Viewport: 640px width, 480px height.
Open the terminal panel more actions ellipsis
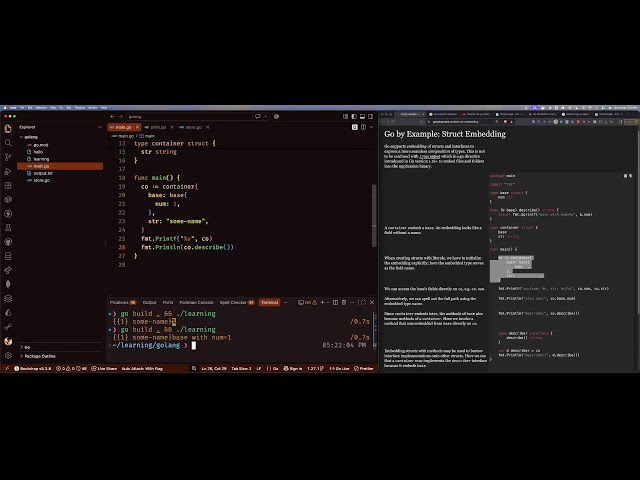click(x=352, y=302)
